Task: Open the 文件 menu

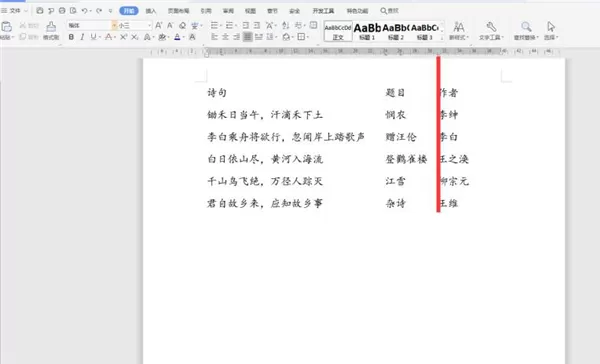Action: click(x=15, y=11)
